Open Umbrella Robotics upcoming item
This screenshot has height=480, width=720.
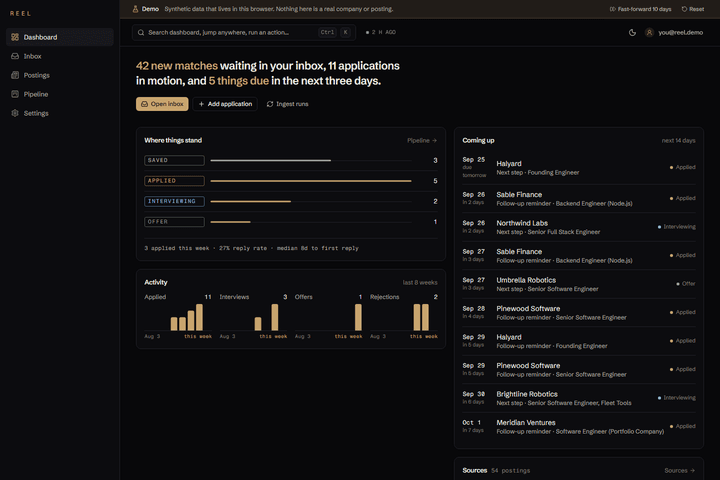click(x=579, y=284)
